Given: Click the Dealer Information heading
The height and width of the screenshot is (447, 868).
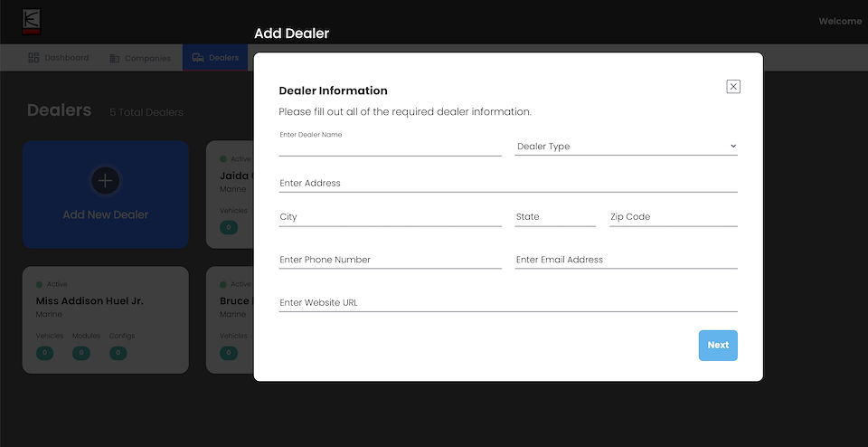Looking at the screenshot, I should tap(334, 90).
